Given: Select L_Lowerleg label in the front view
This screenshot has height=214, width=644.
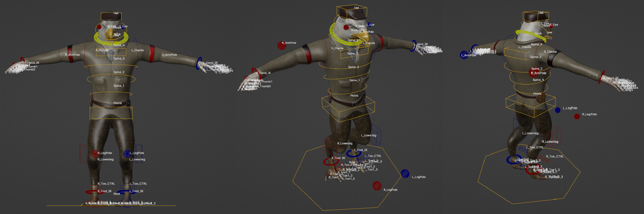Looking at the screenshot, I should coord(137,159).
